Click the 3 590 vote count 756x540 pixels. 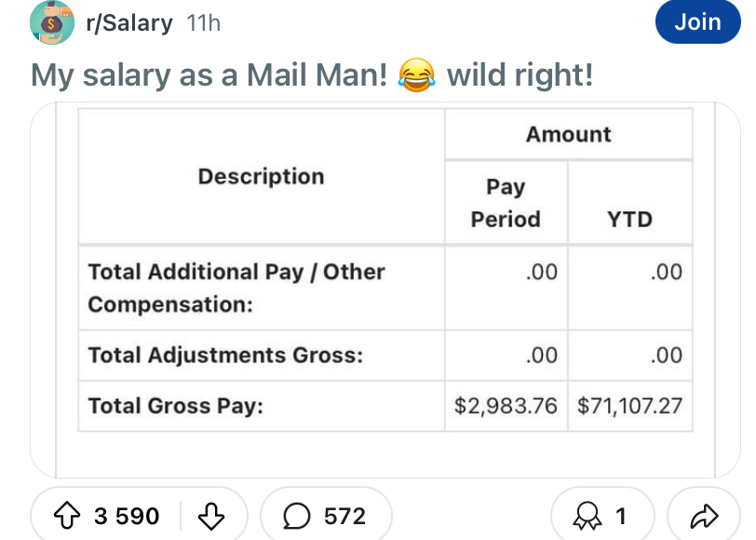pyautogui.click(x=127, y=516)
